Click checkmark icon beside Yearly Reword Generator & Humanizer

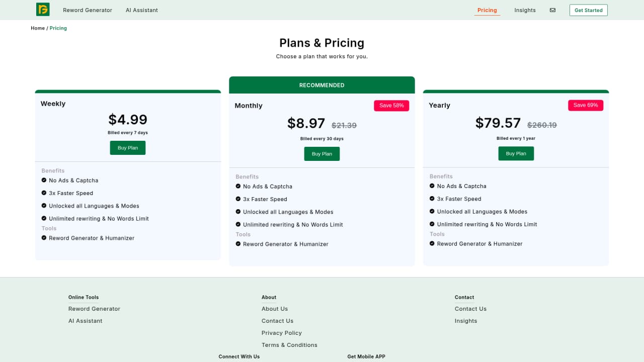(432, 243)
